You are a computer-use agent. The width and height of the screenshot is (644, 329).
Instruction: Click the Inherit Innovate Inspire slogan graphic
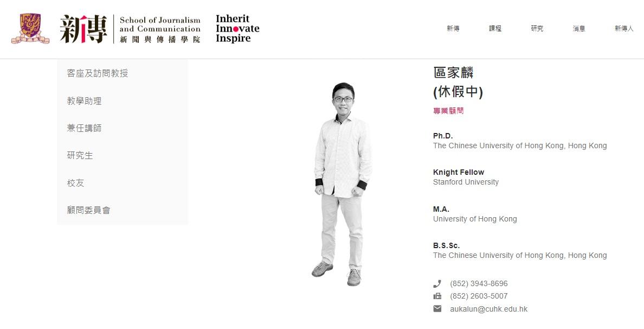tap(237, 28)
